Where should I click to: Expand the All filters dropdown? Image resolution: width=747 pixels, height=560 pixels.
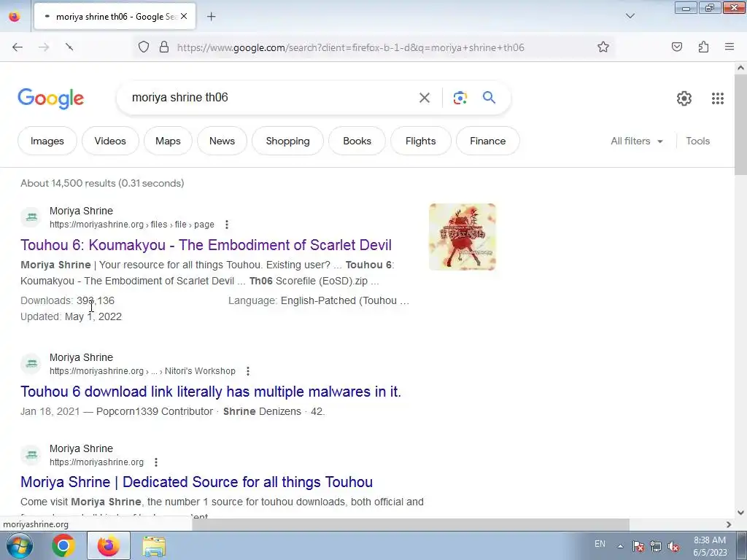click(637, 141)
